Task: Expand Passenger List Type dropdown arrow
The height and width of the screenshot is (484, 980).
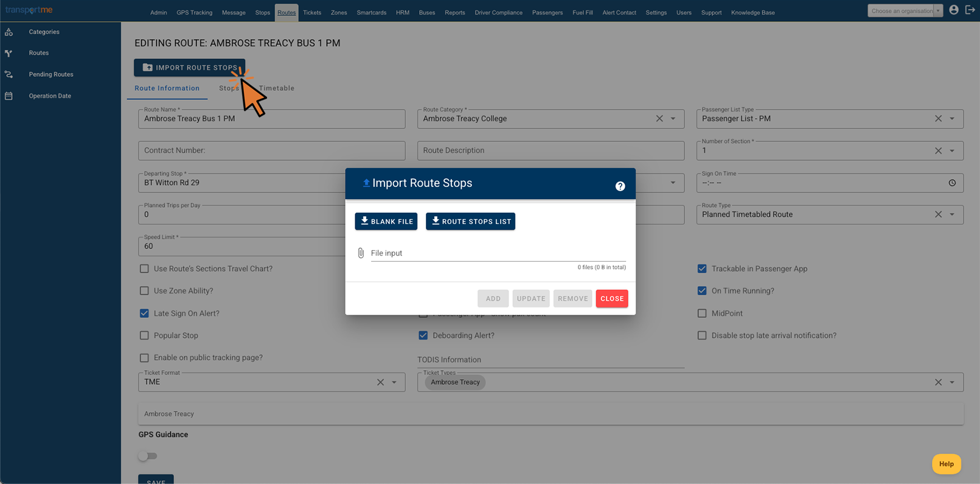Action: coord(952,119)
